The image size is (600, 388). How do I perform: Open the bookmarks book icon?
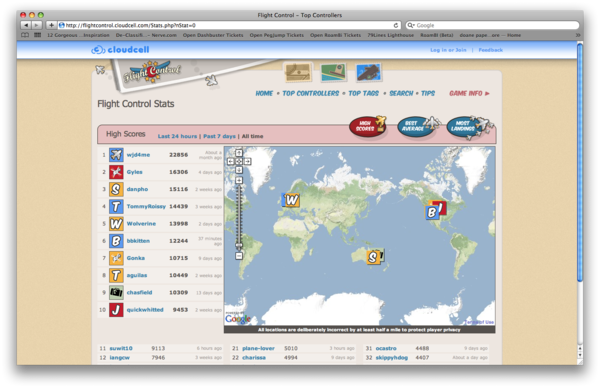(x=25, y=35)
